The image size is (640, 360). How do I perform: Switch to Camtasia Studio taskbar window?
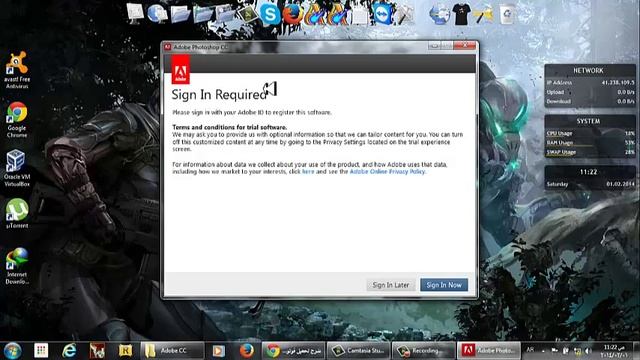tap(358, 351)
